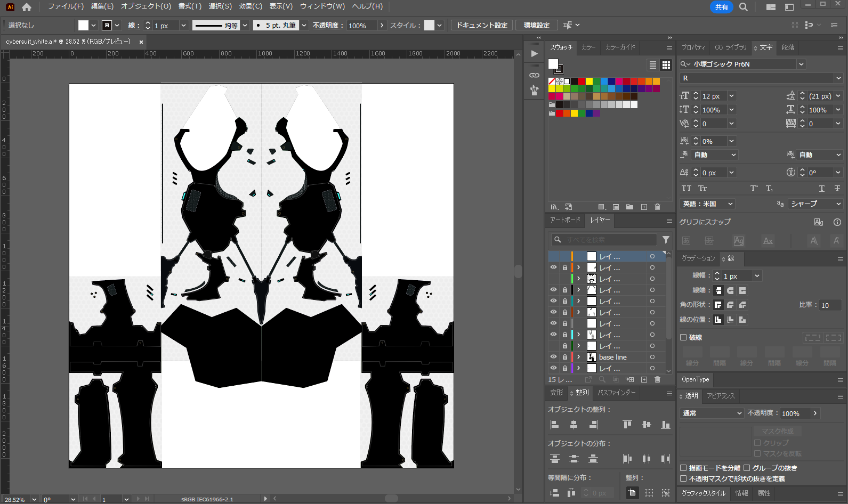Toggle visibility of the base line layer
This screenshot has height=504, width=848.
(553, 357)
